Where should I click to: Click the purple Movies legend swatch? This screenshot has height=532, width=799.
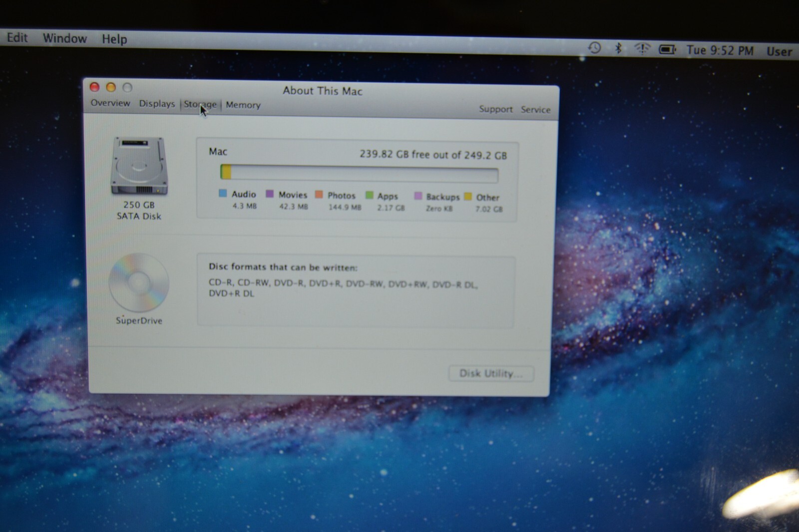[270, 194]
